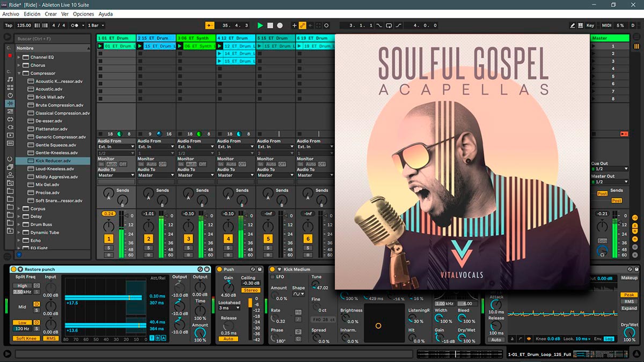Open the Ayuda menu

(x=106, y=14)
